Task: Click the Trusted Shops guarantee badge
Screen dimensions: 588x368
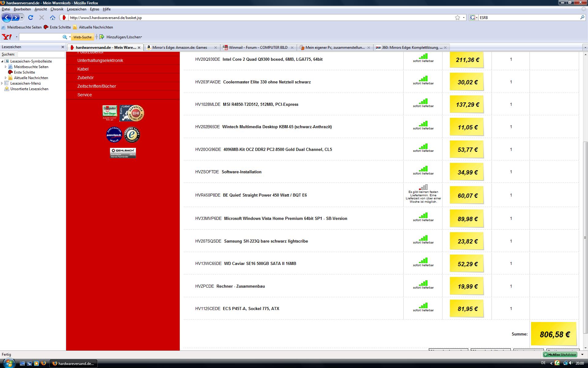Action: pyautogui.click(x=132, y=135)
